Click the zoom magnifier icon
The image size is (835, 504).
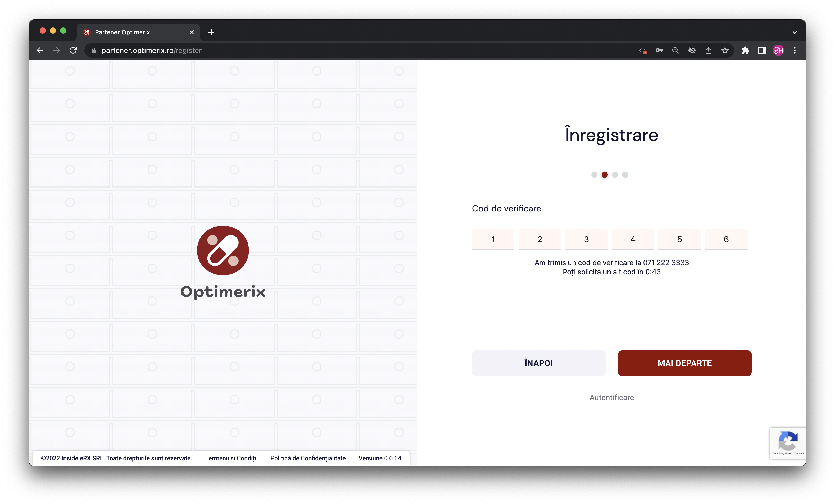675,50
